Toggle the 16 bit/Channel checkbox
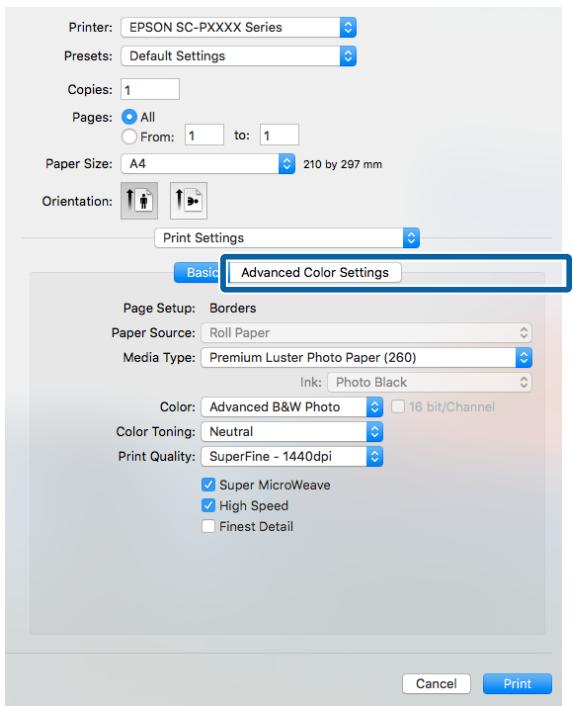The width and height of the screenshot is (573, 707). click(398, 407)
